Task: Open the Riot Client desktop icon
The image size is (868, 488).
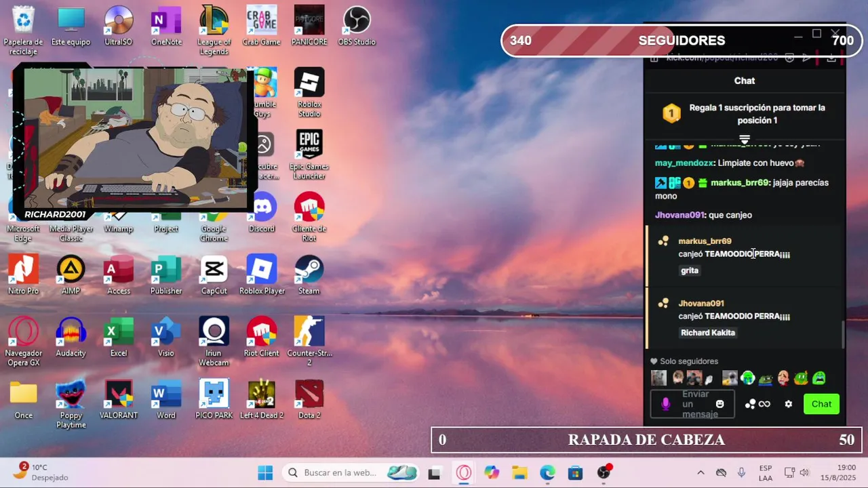Action: pos(262,338)
